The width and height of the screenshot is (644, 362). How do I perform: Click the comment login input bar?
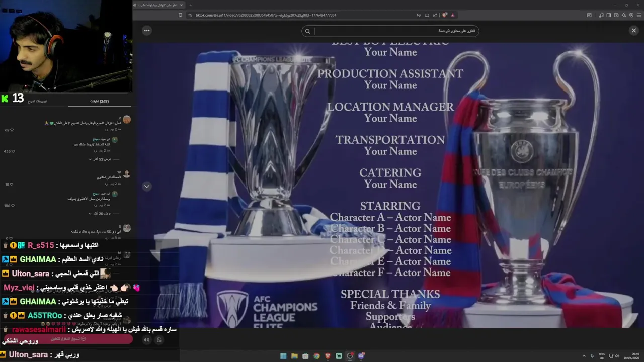68,339
